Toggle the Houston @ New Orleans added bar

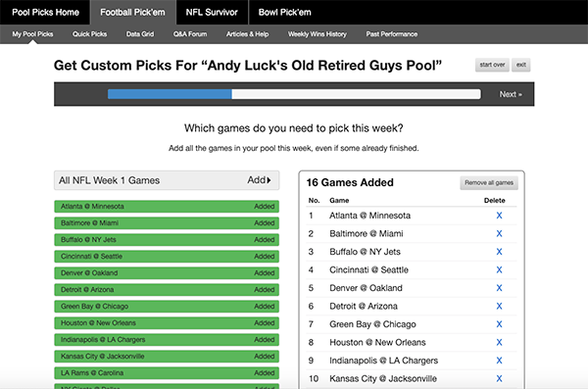tap(167, 323)
